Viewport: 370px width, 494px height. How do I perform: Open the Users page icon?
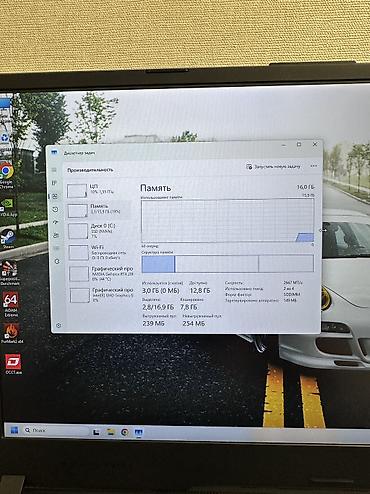pyautogui.click(x=56, y=235)
